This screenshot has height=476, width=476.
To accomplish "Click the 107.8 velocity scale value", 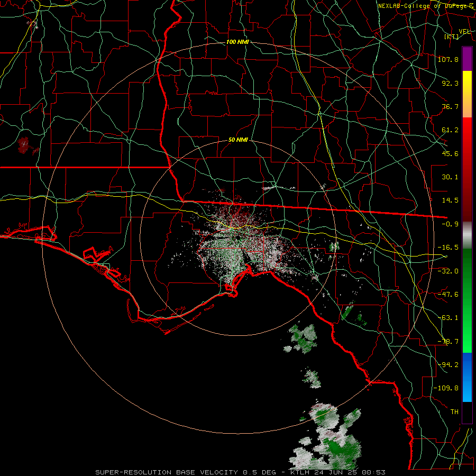I will click(448, 59).
